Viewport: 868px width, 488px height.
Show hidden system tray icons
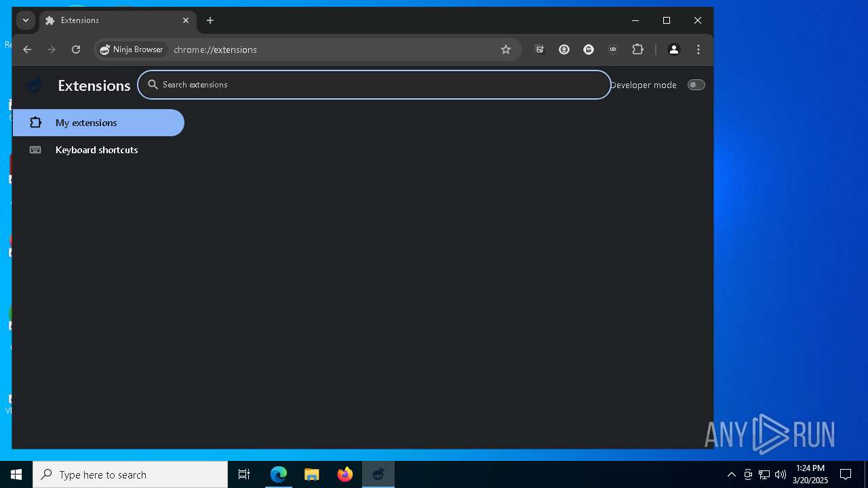(731, 474)
